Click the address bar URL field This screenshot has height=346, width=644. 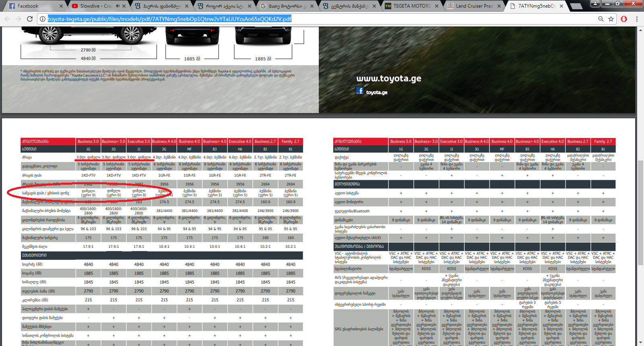(318, 19)
